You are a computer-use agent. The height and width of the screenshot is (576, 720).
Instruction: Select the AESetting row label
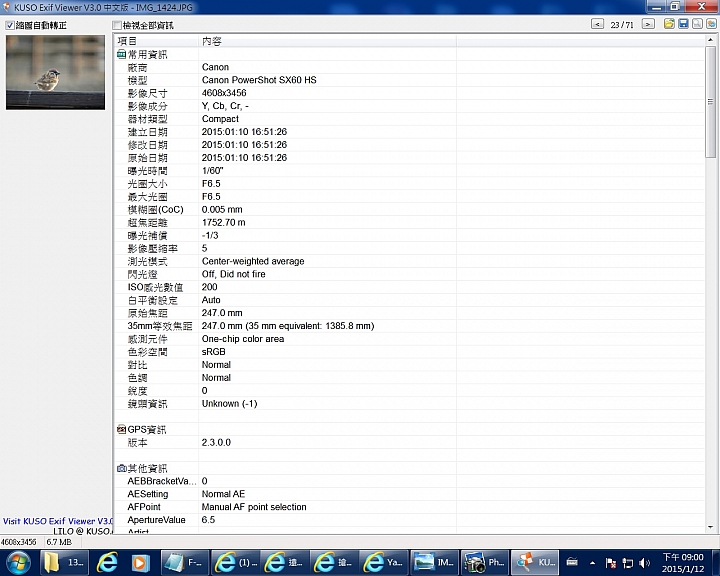click(148, 494)
